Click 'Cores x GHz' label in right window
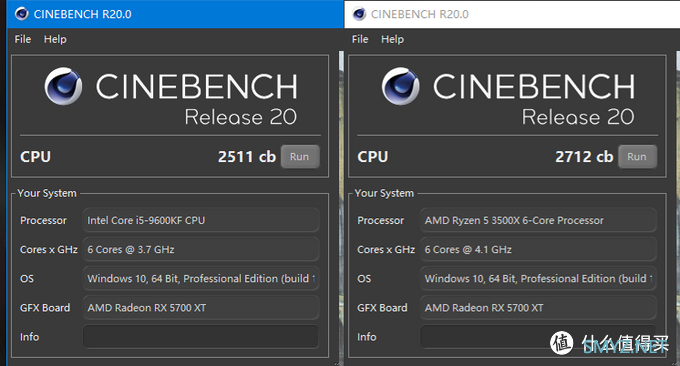 (386, 249)
